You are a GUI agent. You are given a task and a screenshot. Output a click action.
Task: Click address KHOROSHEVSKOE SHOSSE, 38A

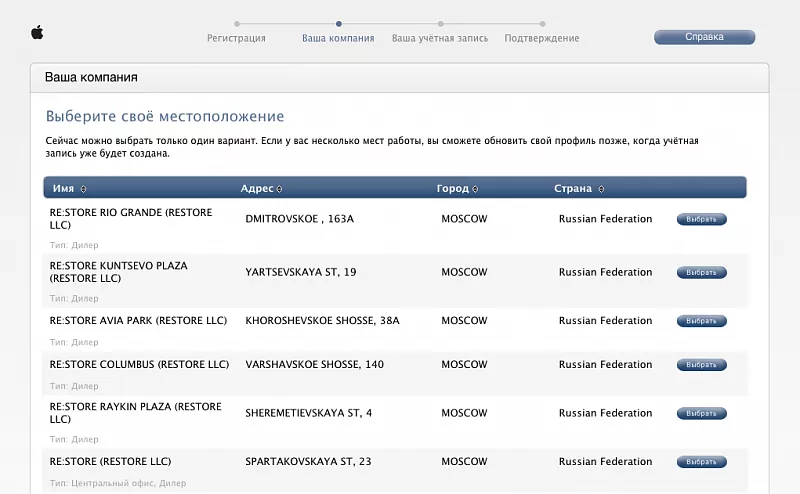click(x=322, y=320)
